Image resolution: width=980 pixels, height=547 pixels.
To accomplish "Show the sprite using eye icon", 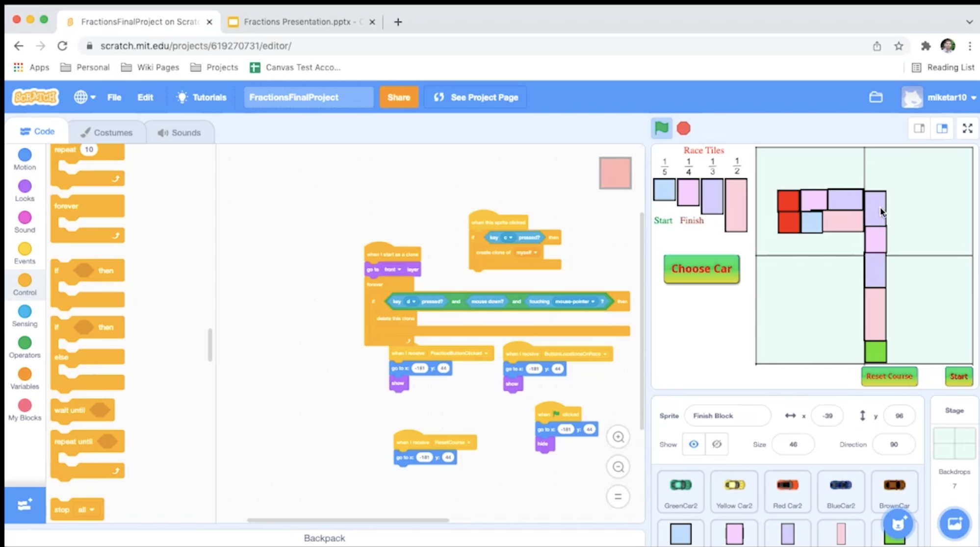I will (694, 444).
